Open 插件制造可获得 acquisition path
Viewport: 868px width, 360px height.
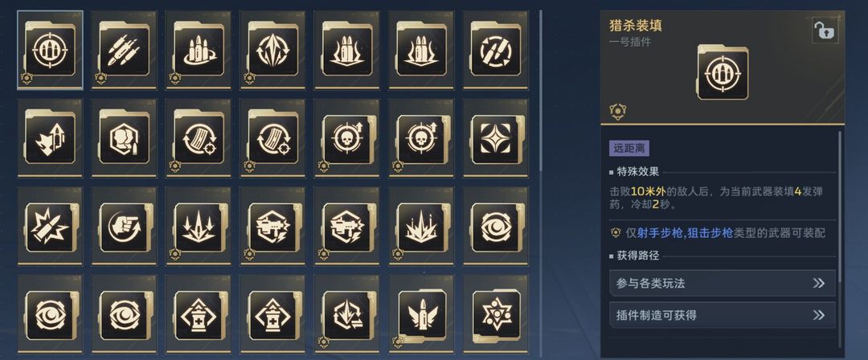pyautogui.click(x=723, y=315)
